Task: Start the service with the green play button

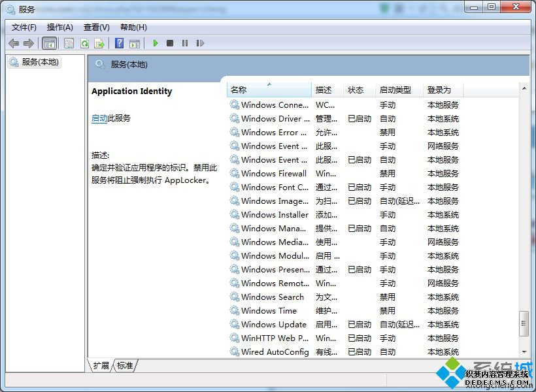Action: pos(156,43)
